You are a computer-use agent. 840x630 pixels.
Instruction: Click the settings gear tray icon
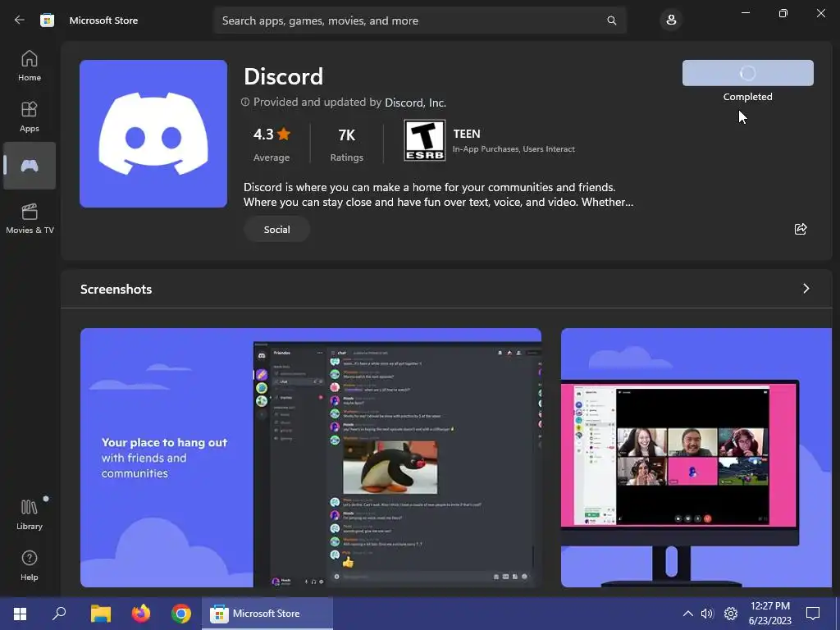click(x=731, y=614)
